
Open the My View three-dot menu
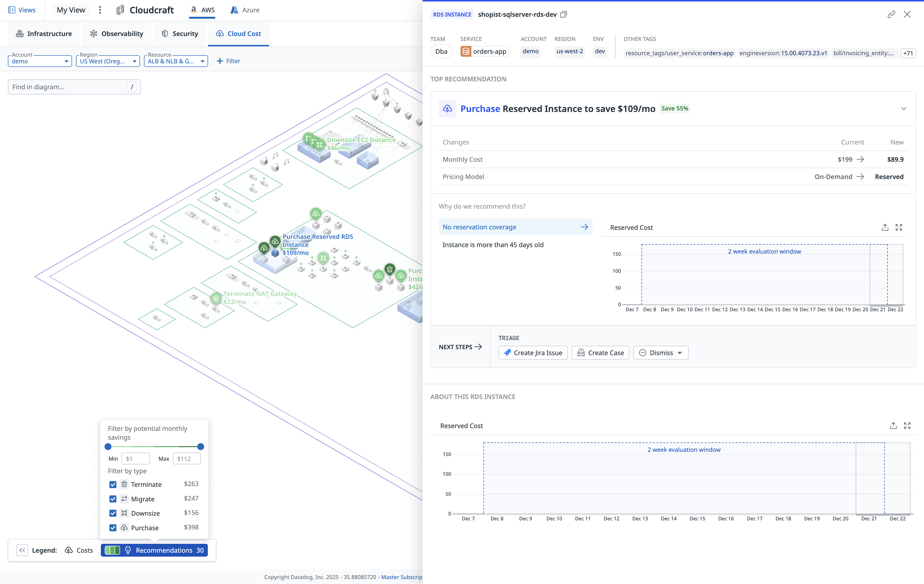tap(100, 10)
